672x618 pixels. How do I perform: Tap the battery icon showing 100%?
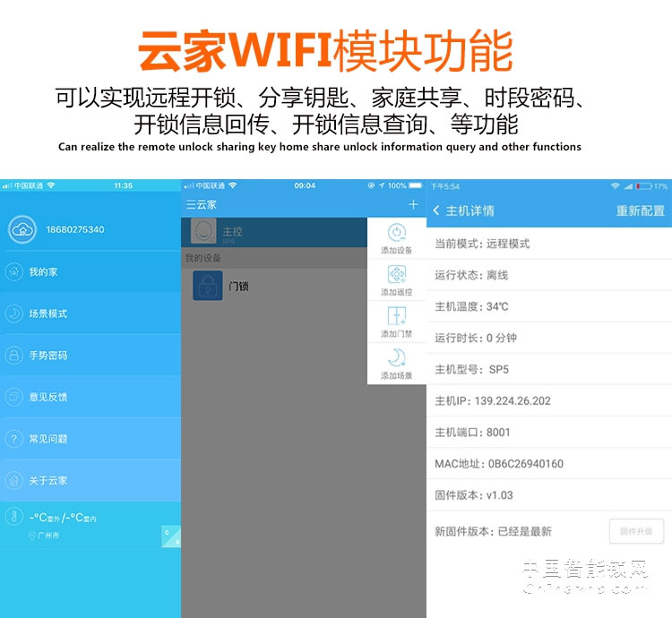[x=416, y=185]
